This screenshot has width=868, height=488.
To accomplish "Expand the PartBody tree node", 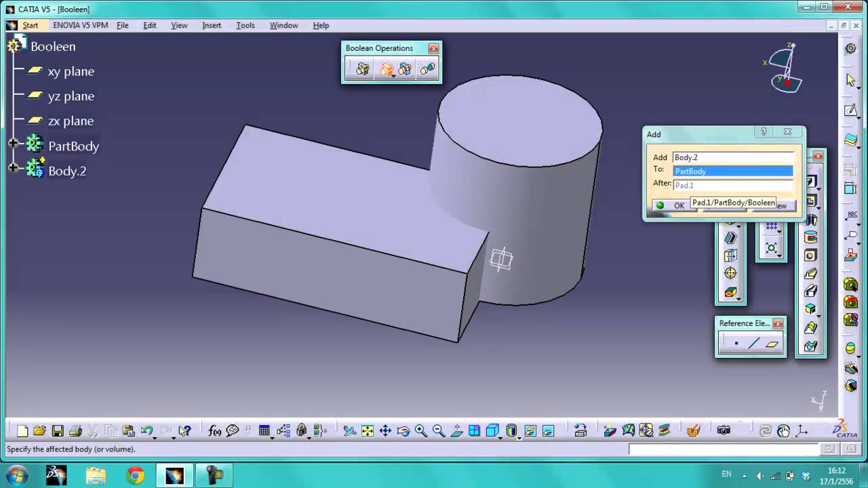I will 13,143.
